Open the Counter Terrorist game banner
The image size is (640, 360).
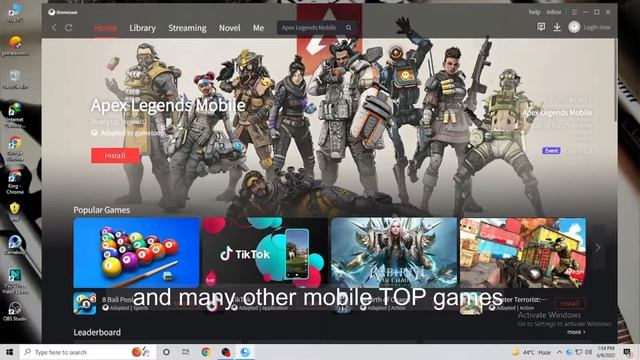(x=523, y=253)
